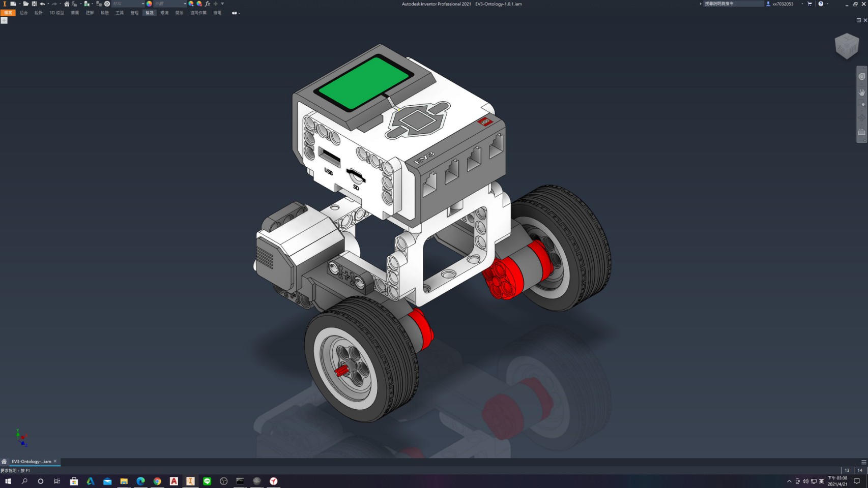
Task: Open the selection priority tool
Action: pos(87,4)
